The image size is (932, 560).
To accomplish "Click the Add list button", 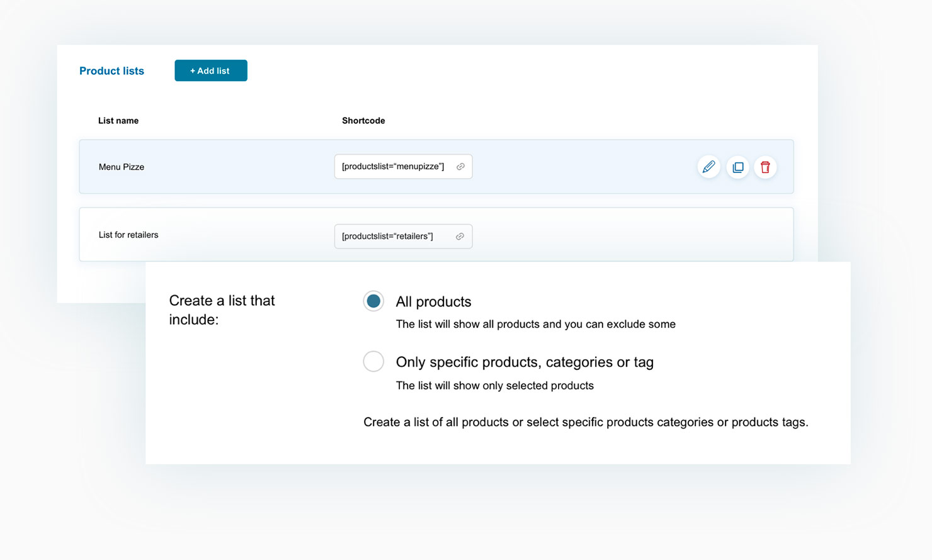I will point(211,70).
